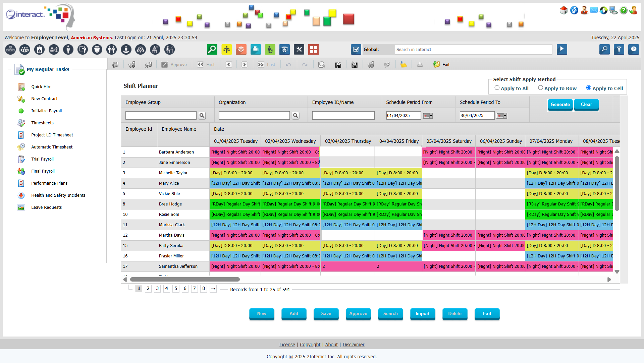Click the toolbar search preview icon

(321, 65)
